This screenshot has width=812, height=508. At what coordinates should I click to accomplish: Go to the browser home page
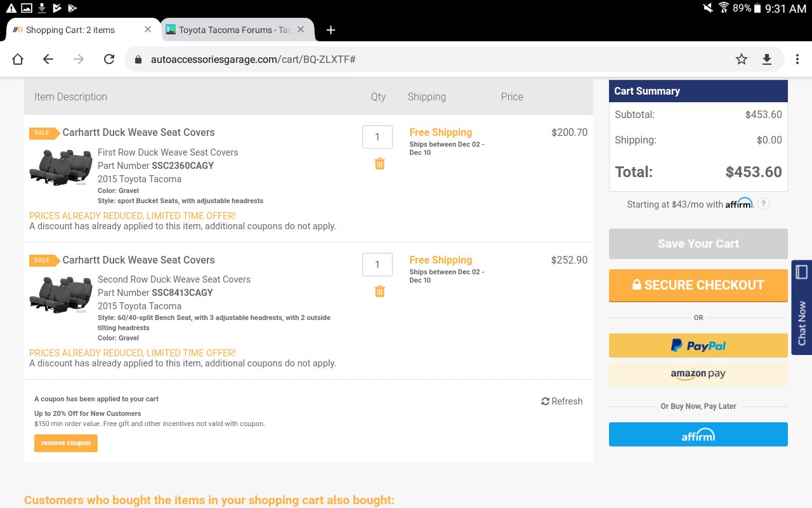coord(18,59)
